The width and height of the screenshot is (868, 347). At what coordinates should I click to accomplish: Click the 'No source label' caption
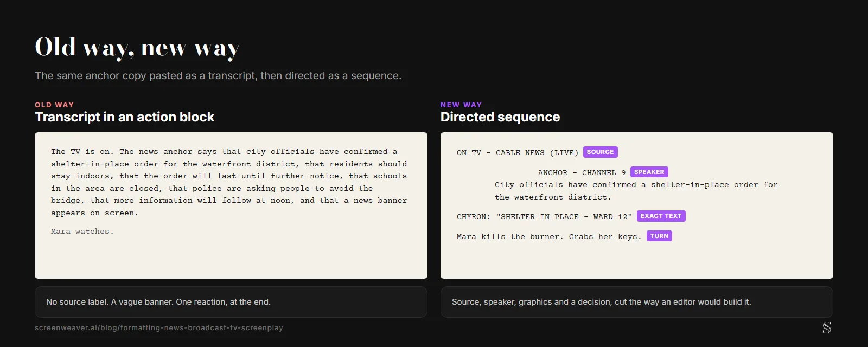click(158, 302)
